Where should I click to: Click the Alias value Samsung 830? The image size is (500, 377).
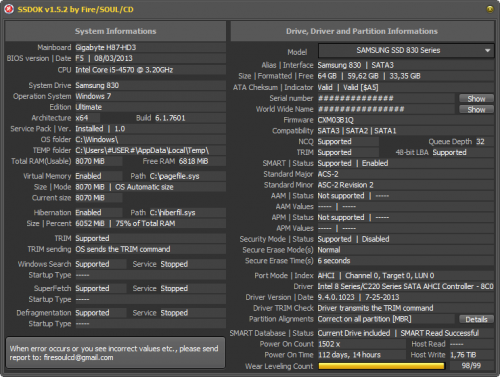pos(339,65)
